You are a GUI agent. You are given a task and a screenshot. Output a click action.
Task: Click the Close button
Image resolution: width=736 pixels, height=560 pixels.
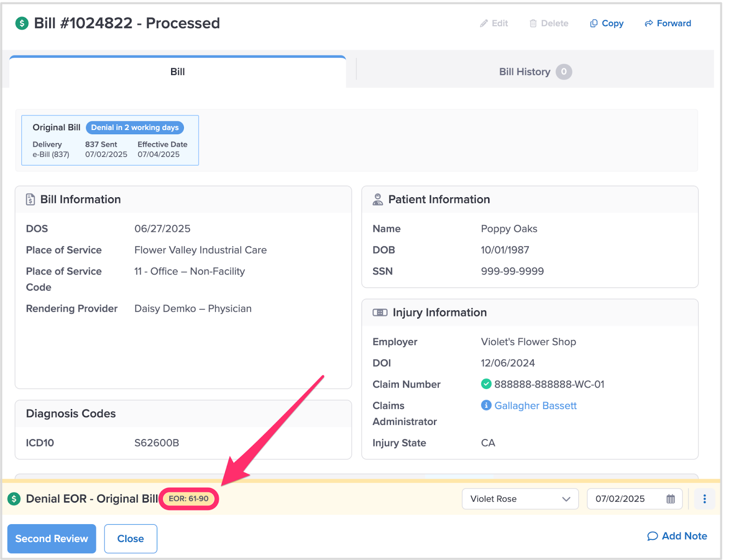click(131, 538)
